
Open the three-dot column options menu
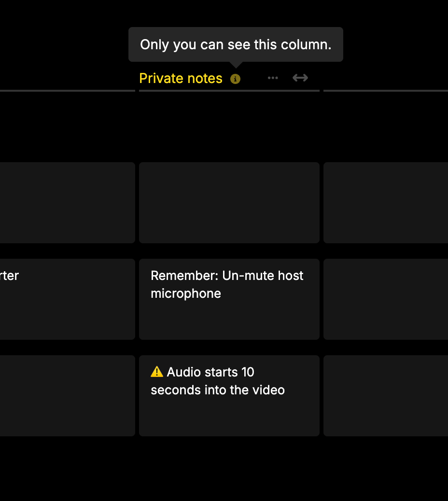pyautogui.click(x=273, y=78)
